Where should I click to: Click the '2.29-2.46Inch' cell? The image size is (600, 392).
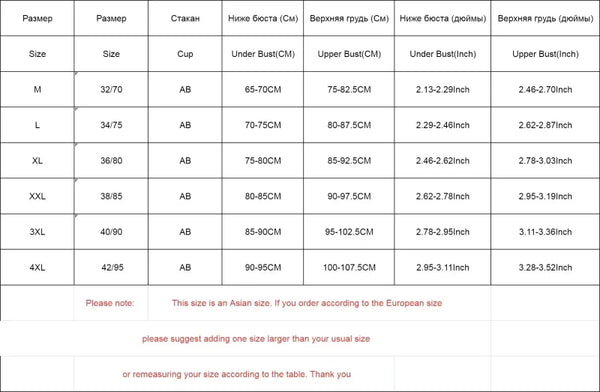click(x=442, y=125)
